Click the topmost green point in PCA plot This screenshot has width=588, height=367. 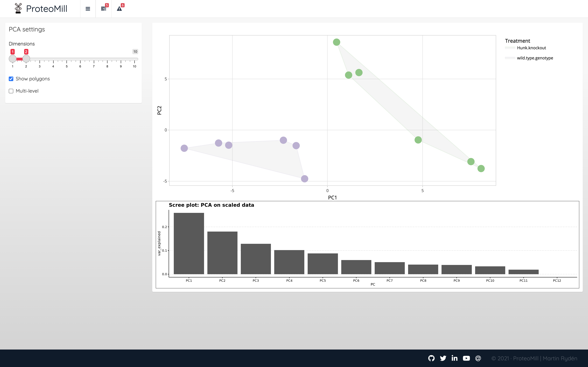pyautogui.click(x=337, y=42)
